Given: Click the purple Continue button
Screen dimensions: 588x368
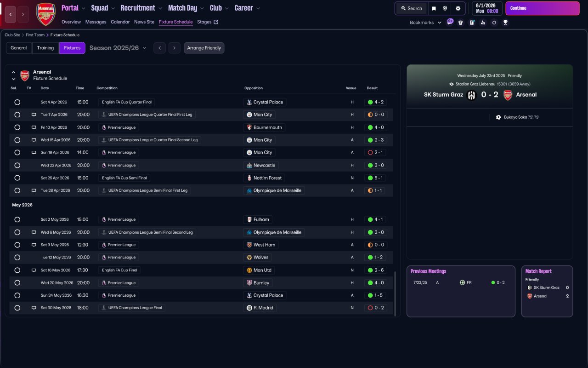Looking at the screenshot, I should (x=543, y=8).
